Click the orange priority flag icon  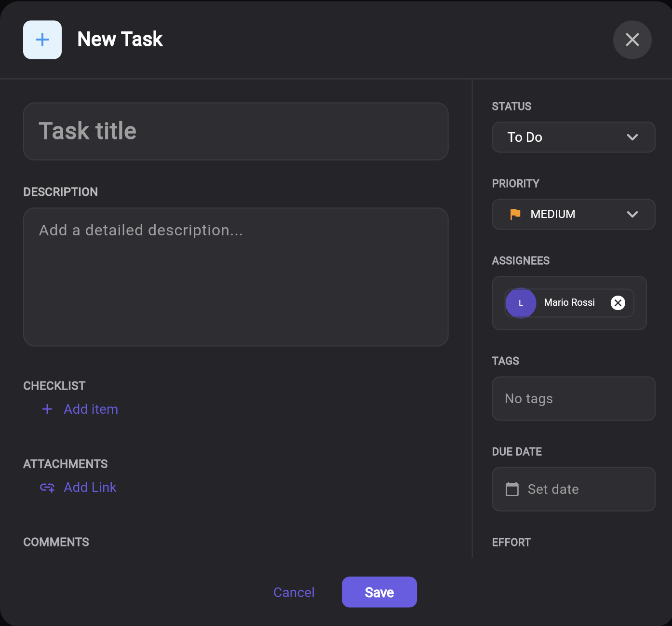pyautogui.click(x=515, y=214)
